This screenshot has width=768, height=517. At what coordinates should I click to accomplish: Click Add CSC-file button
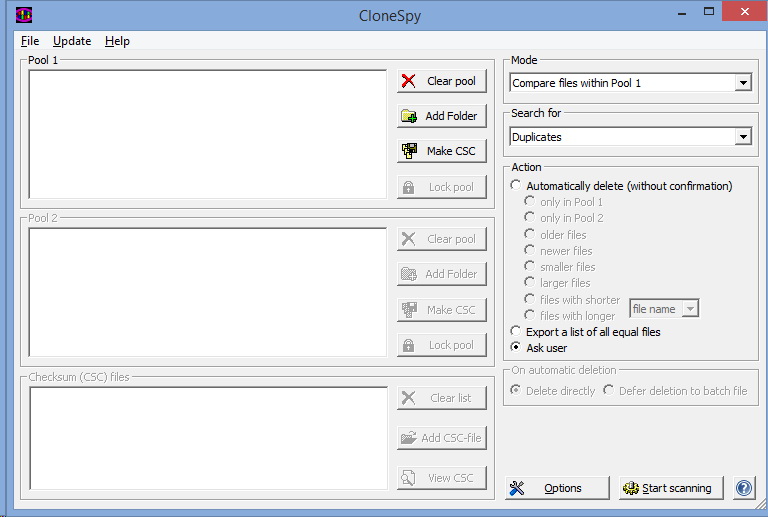point(442,438)
